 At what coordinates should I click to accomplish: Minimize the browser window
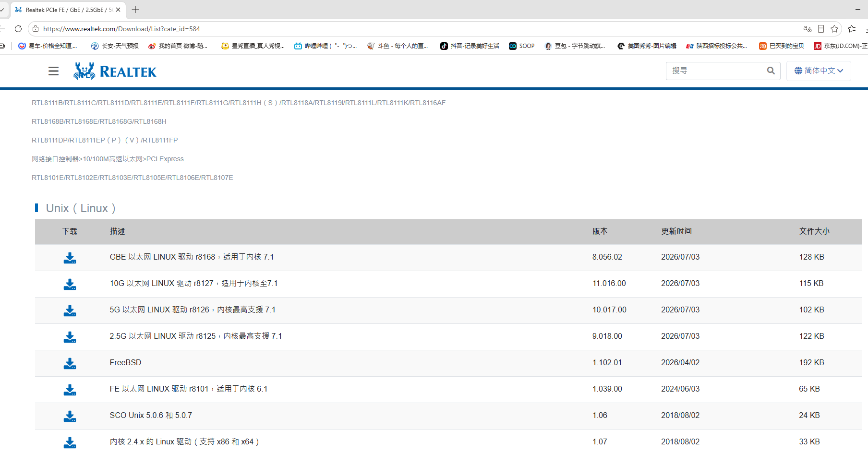(858, 10)
